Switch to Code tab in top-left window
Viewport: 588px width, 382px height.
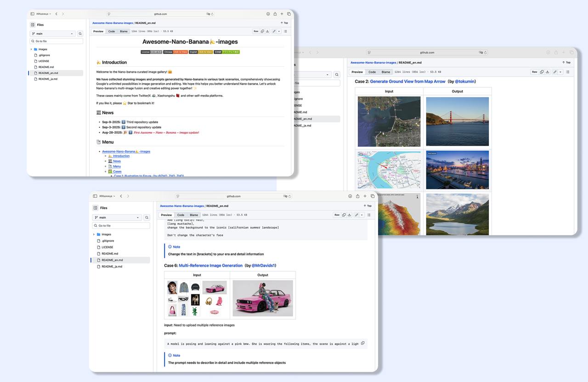tap(112, 31)
